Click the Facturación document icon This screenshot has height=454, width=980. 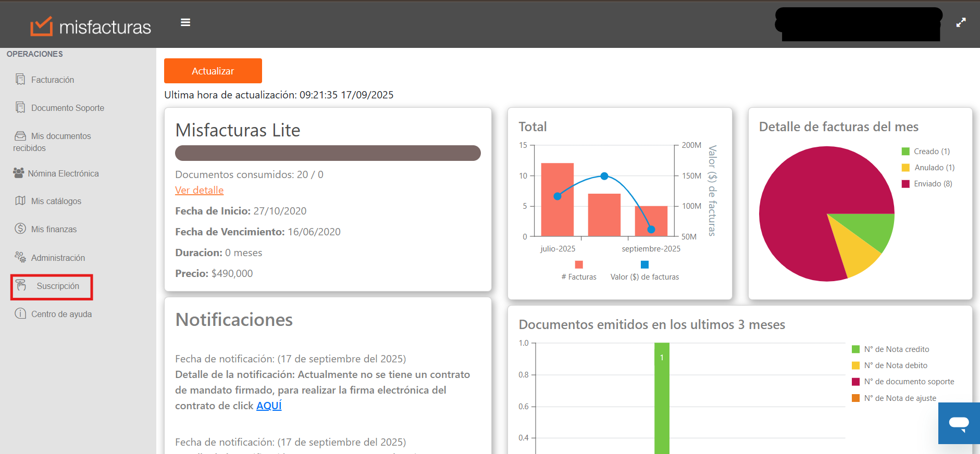pyautogui.click(x=20, y=80)
